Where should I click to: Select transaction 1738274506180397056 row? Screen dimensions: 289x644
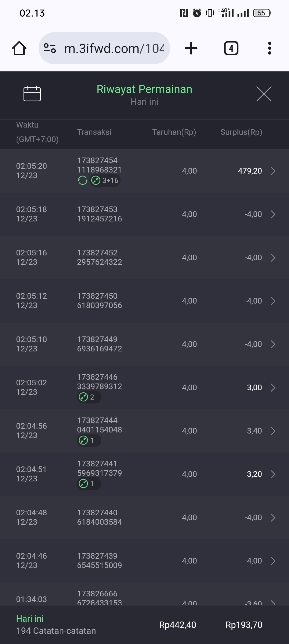(144, 301)
